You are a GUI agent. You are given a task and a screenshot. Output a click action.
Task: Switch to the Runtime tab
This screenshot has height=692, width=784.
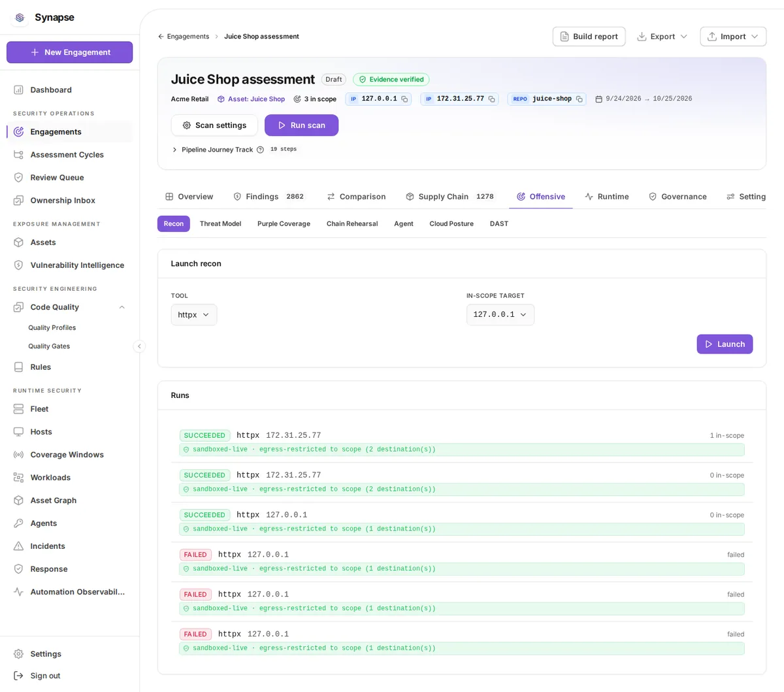(x=607, y=197)
